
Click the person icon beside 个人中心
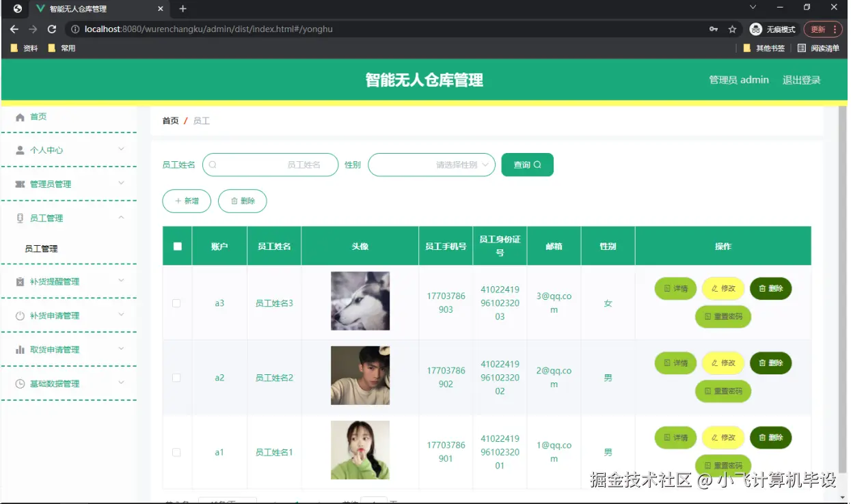coord(20,150)
